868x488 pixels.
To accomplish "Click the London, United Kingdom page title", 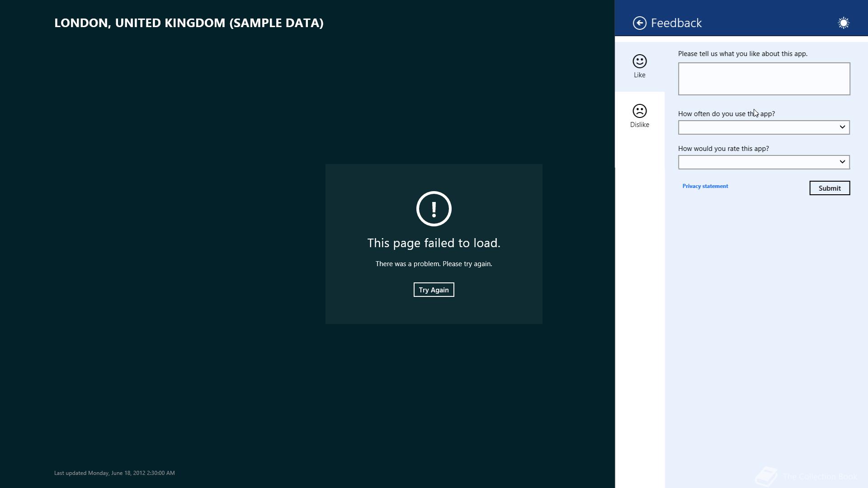I will coord(189,23).
